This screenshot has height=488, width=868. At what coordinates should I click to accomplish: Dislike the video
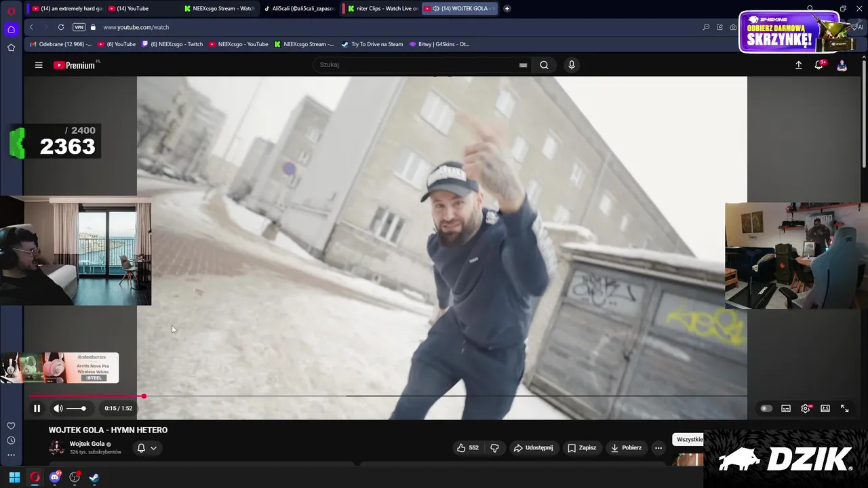pyautogui.click(x=494, y=448)
